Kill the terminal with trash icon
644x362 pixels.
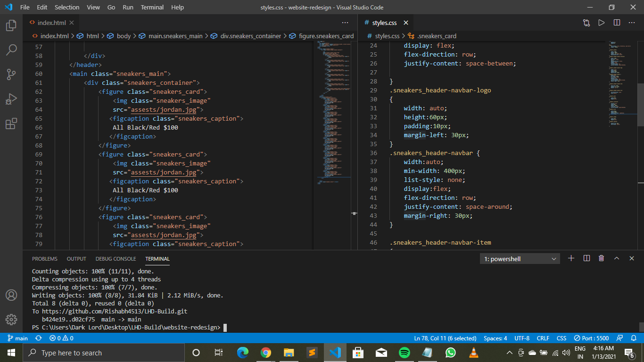coord(601,258)
